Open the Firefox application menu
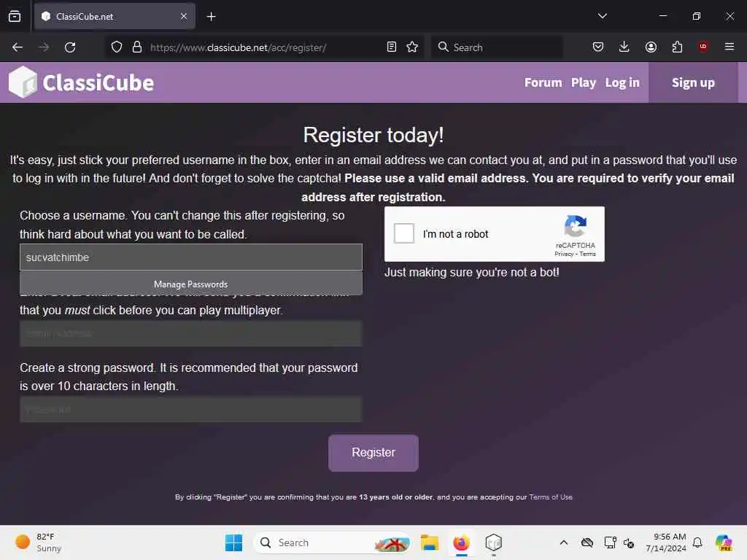The image size is (747, 560). coord(729,47)
